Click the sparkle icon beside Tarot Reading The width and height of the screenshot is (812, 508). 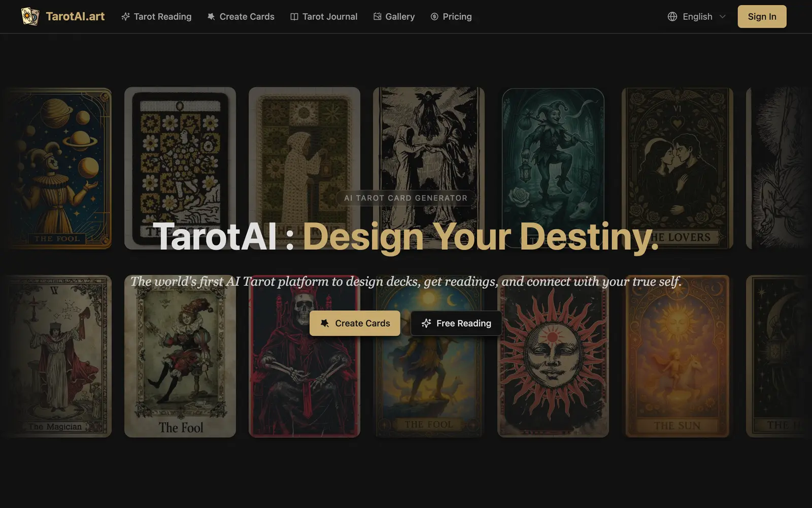pyautogui.click(x=125, y=17)
